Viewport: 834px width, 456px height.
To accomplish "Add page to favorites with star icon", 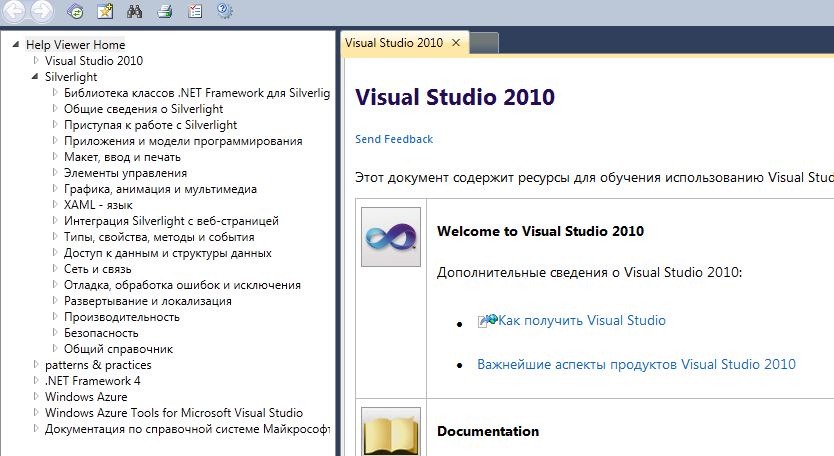I will tap(105, 12).
